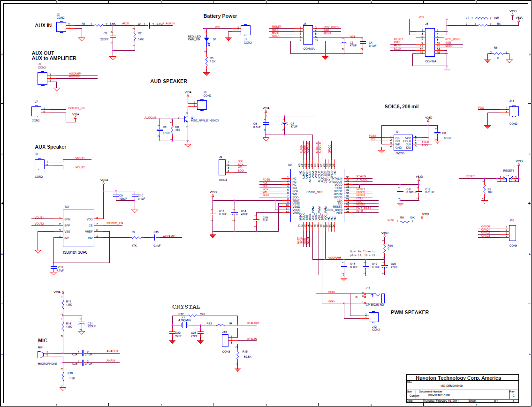Viewport: 532px width, 407px height.
Task: Select the audio jack J11
Action: tap(373, 296)
